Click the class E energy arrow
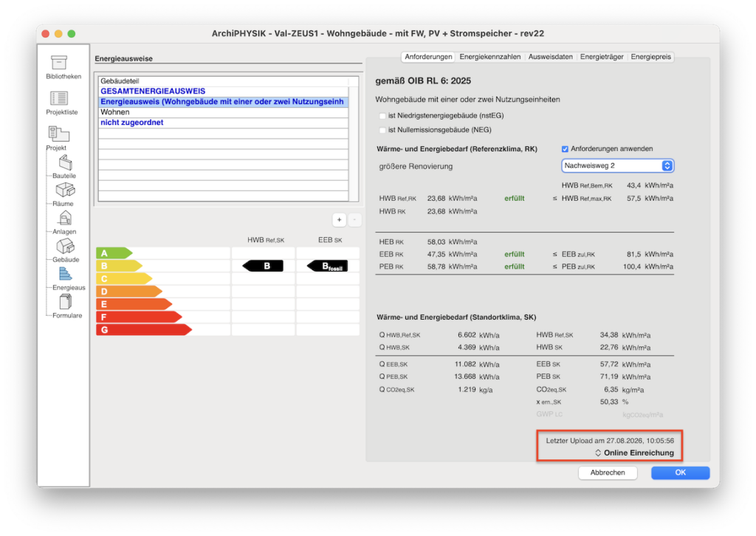The height and width of the screenshot is (536, 756). coord(134,304)
